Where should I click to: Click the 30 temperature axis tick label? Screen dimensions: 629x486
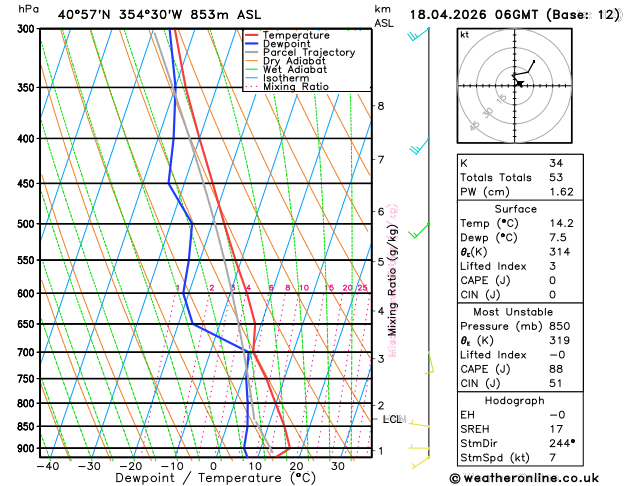pos(338,466)
